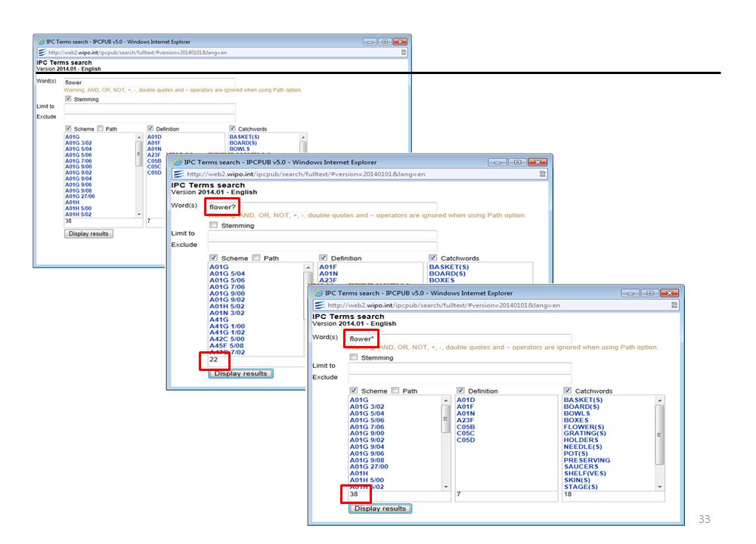
Task: Open scheme entry A01G 9/08 in the rearmost window
Action: [x=78, y=190]
